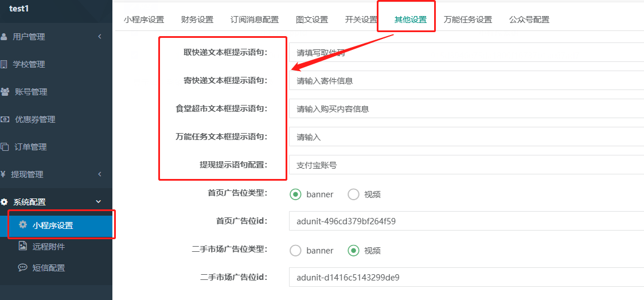
Task: Click the 首页广告位id label
Action: coord(242,221)
